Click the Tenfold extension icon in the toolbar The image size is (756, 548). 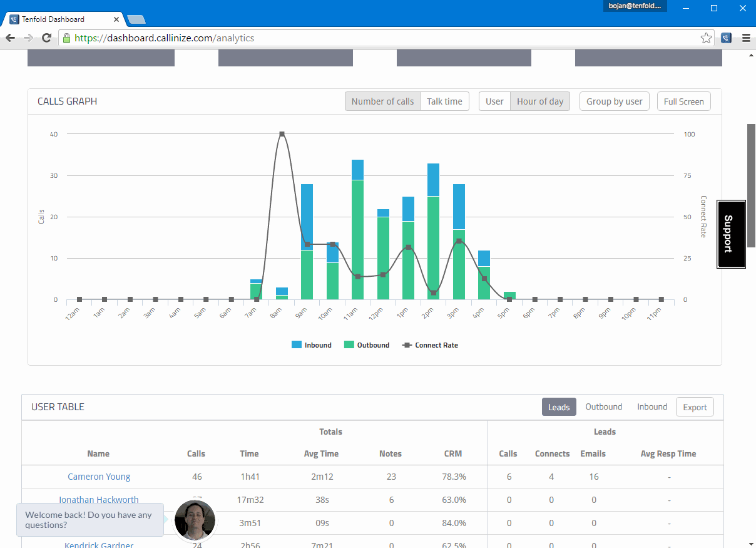pos(725,38)
